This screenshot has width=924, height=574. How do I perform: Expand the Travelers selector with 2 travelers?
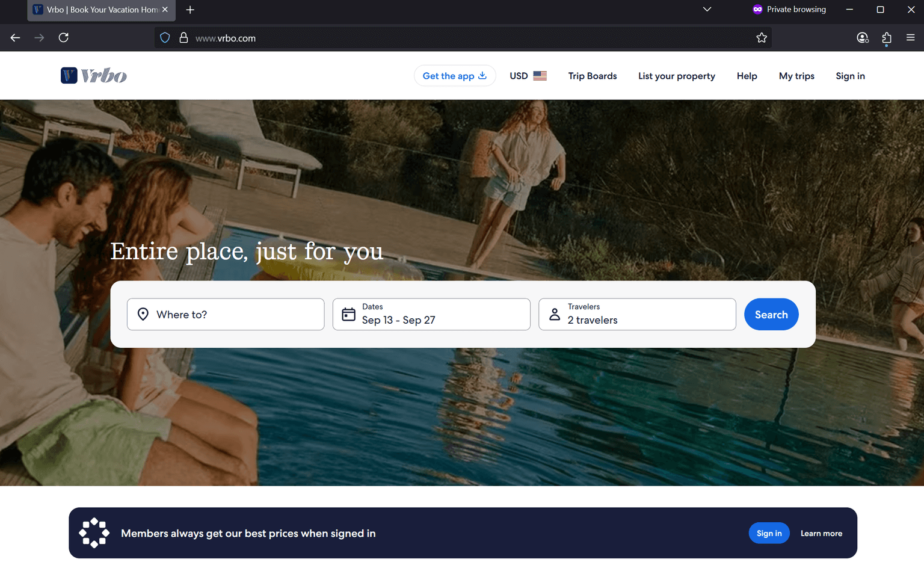coord(637,314)
